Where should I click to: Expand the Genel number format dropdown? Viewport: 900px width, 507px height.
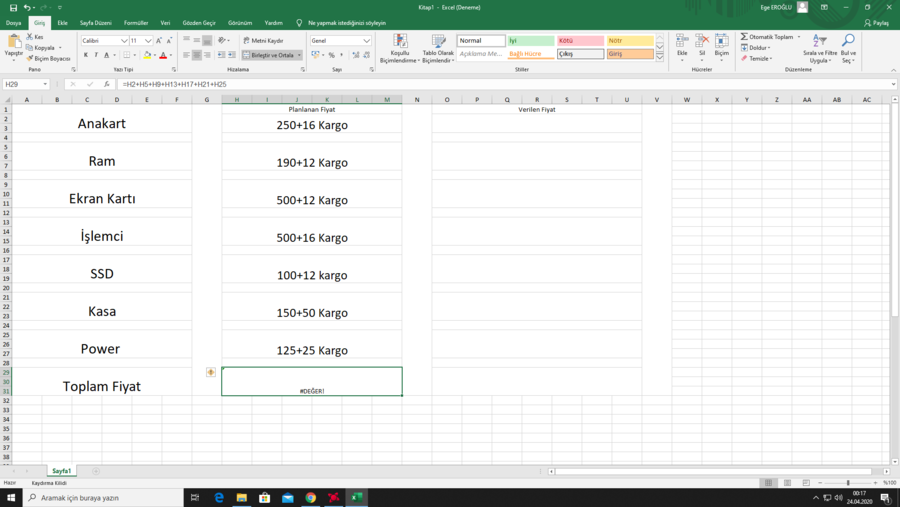(x=367, y=41)
